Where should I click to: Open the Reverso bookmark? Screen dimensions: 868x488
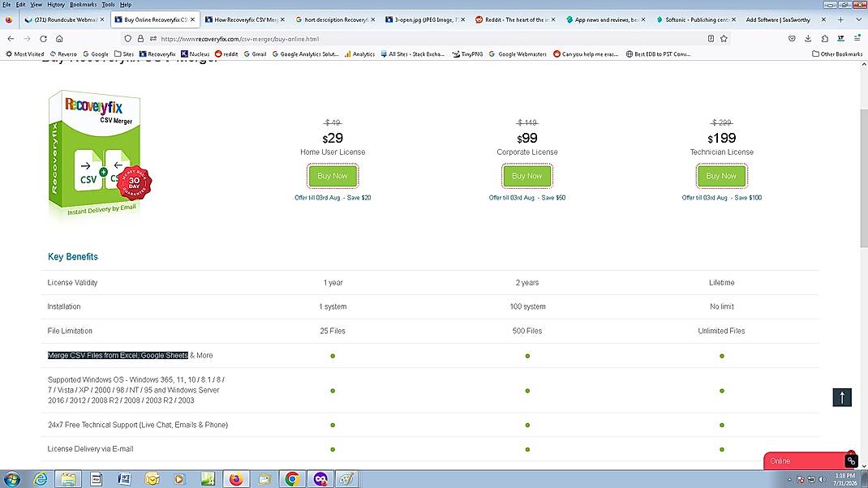pyautogui.click(x=63, y=54)
